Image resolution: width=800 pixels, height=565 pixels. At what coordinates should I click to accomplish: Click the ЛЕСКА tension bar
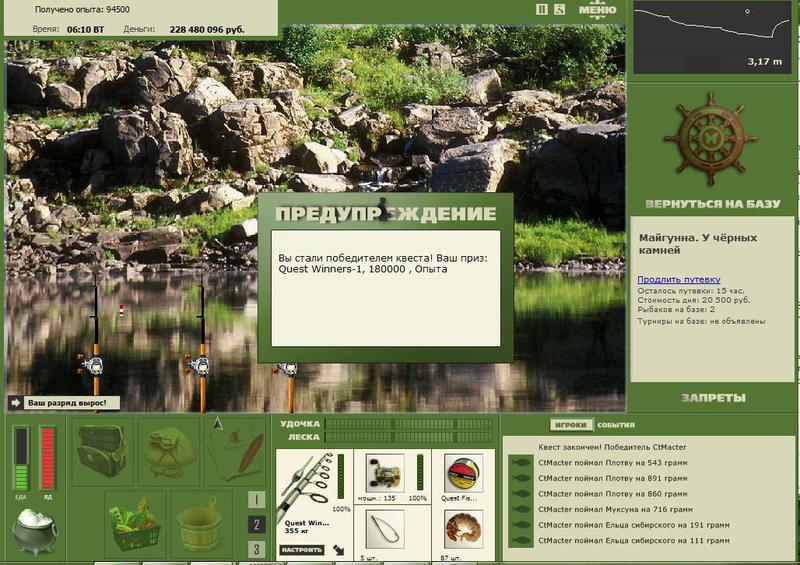(409, 437)
